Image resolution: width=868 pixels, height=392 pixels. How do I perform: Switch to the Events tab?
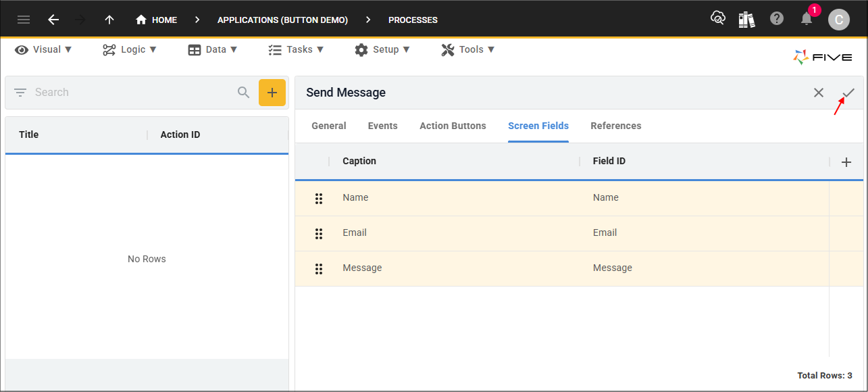[x=383, y=126]
